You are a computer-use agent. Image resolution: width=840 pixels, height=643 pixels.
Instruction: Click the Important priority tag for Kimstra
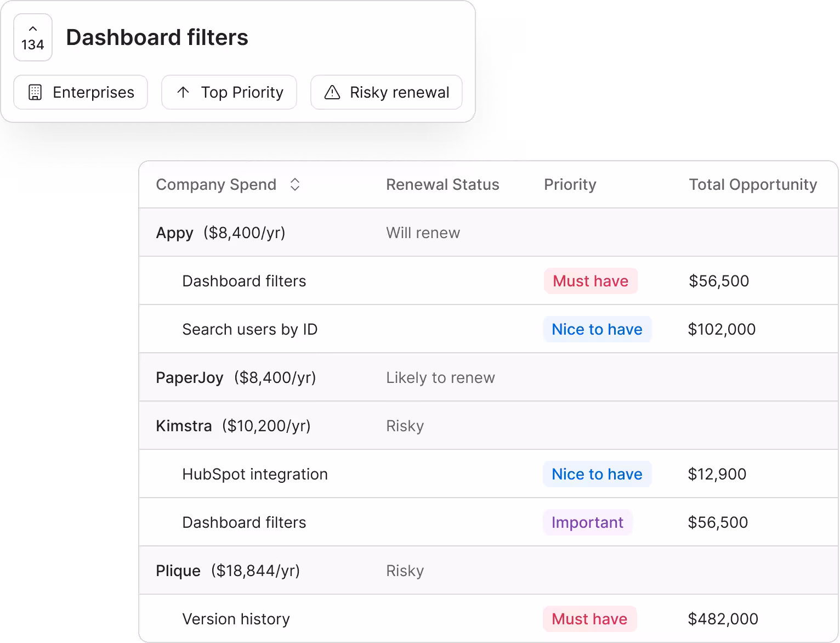[587, 522]
